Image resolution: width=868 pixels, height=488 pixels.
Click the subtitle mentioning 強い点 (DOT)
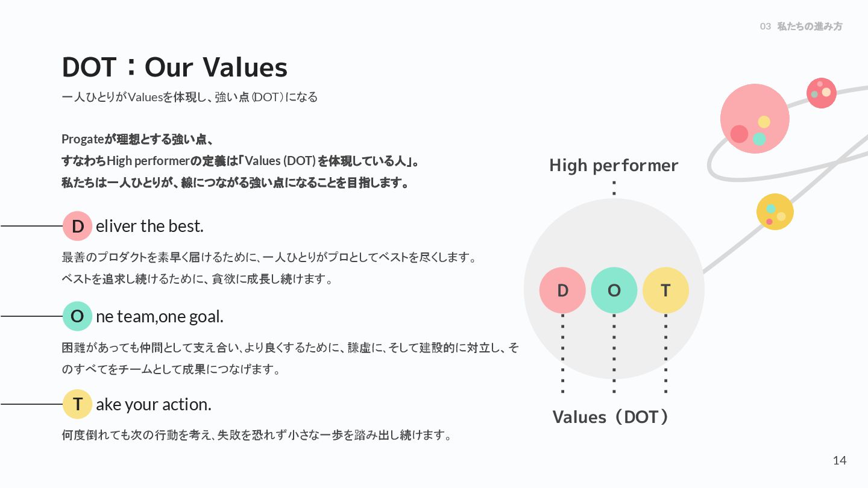tap(189, 97)
